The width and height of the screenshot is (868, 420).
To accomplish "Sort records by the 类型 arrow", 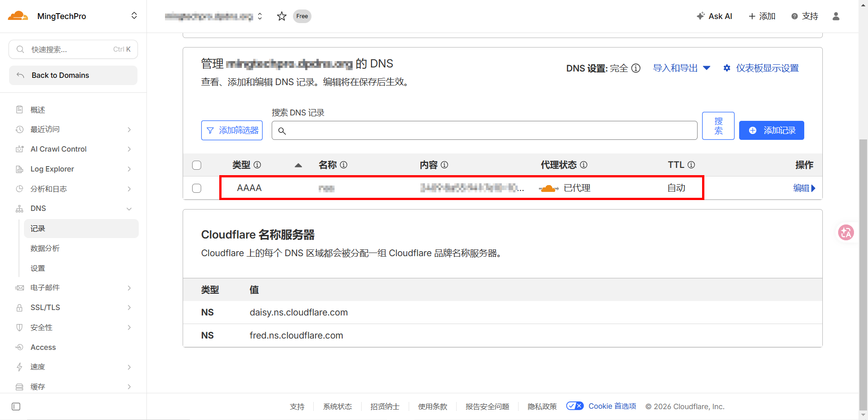I will click(298, 165).
